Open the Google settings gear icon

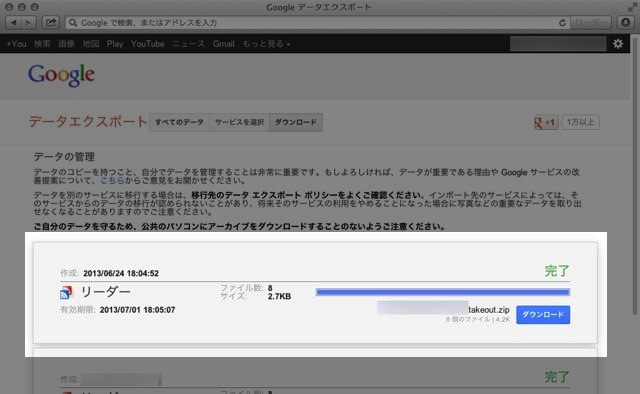click(618, 44)
